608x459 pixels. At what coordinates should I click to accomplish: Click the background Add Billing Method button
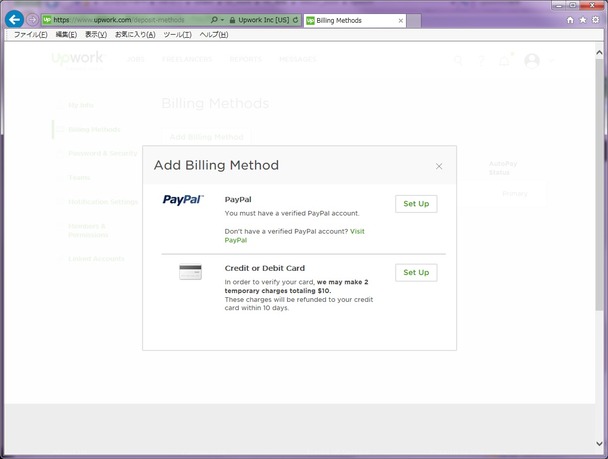tap(206, 137)
